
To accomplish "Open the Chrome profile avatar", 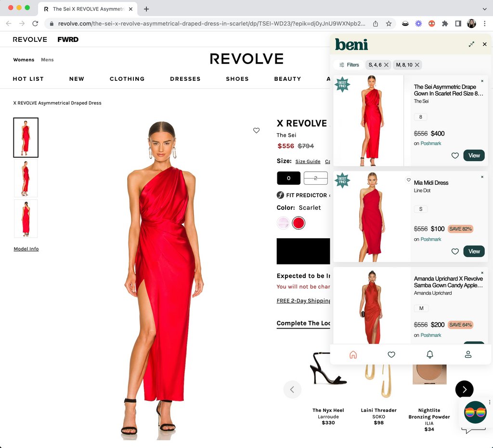I will coord(471,24).
